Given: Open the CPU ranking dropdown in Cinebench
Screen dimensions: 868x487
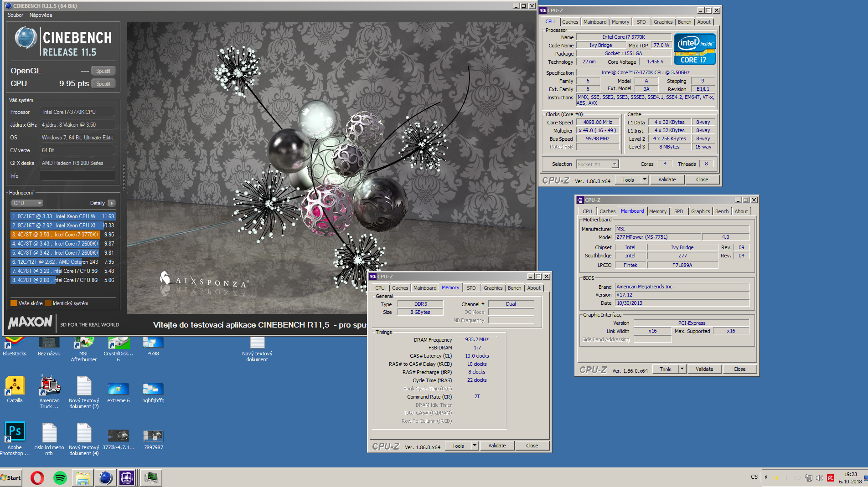Looking at the screenshot, I should [27, 203].
